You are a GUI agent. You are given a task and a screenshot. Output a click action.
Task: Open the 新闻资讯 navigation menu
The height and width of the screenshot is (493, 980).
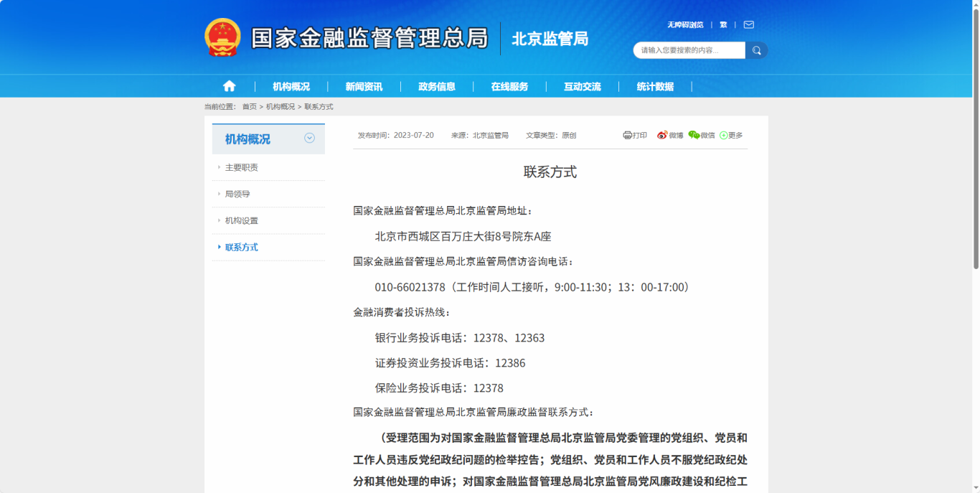(364, 86)
